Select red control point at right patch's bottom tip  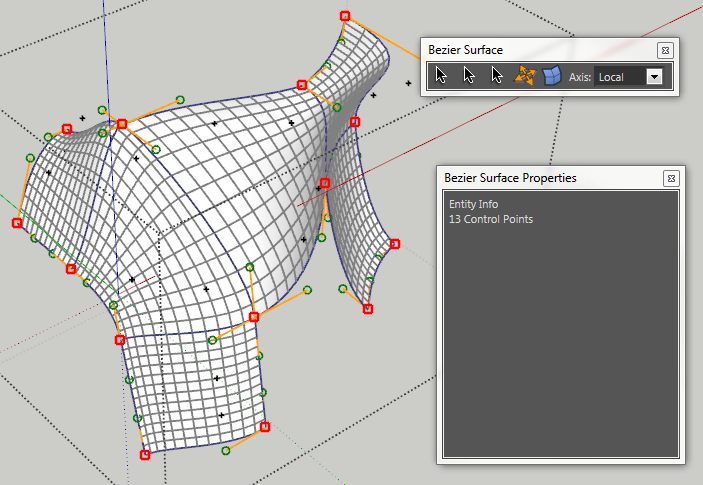tap(368, 309)
